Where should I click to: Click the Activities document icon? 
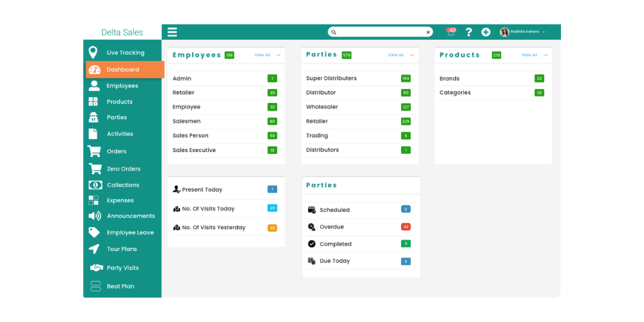(x=93, y=134)
